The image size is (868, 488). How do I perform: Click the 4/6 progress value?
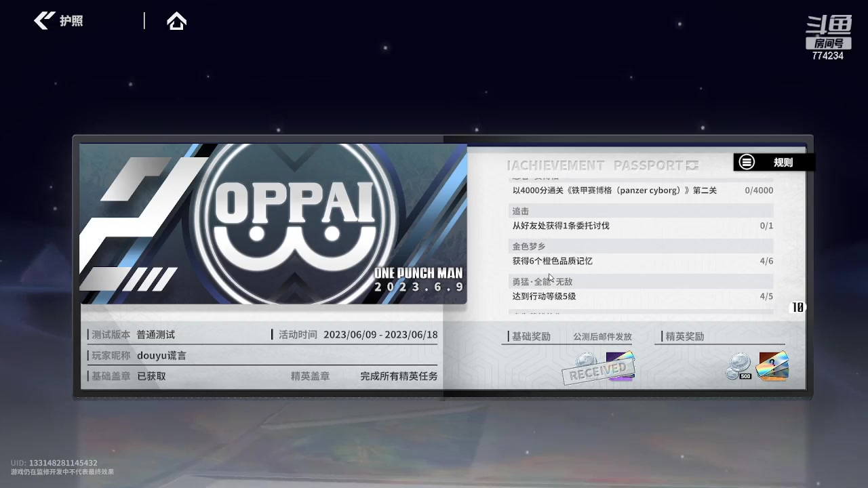click(x=766, y=261)
